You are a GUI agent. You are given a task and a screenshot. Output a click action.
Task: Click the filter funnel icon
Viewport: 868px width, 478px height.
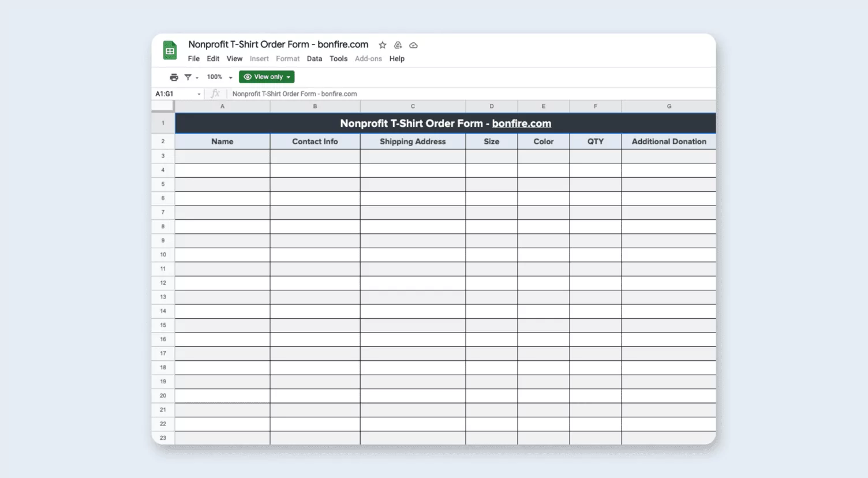[x=188, y=77]
